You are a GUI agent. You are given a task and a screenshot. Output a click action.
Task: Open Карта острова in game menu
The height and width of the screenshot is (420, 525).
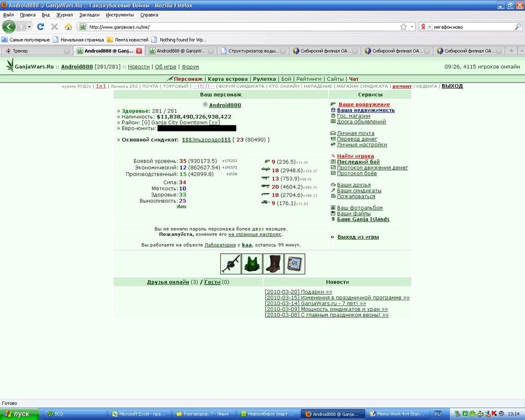228,79
